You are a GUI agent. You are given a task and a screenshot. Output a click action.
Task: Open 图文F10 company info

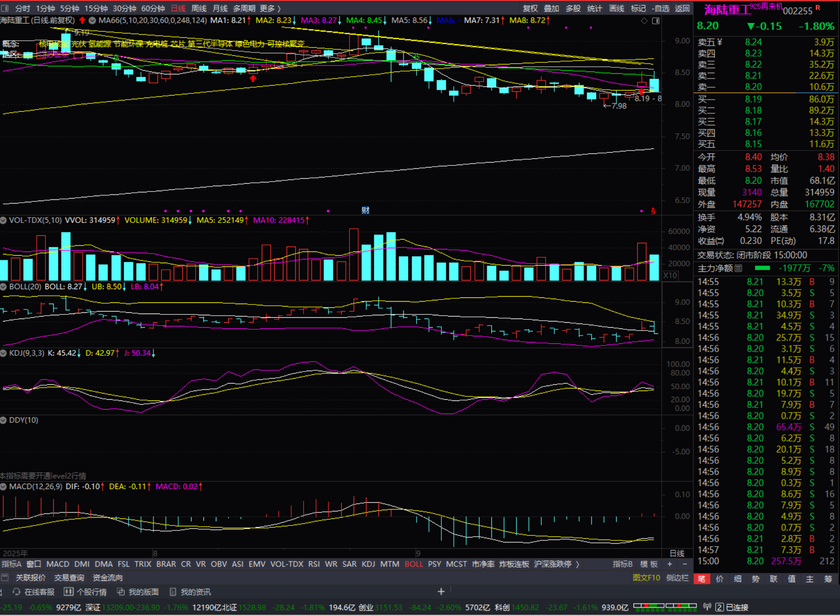[x=646, y=578]
